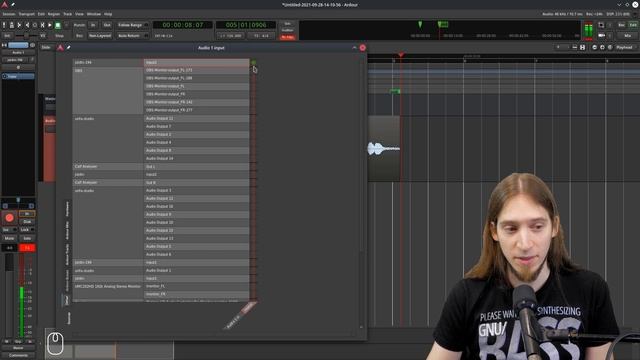The height and width of the screenshot is (360, 640).
Task: Click the script action icon near Rec button
Action: pos(601,25)
